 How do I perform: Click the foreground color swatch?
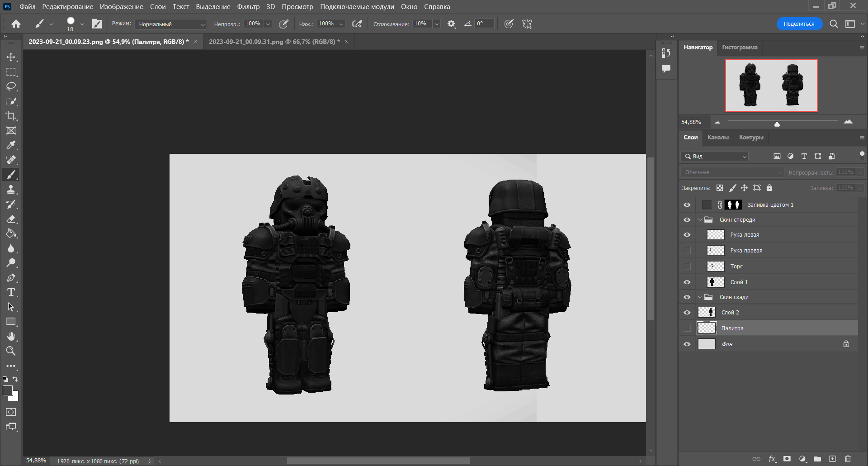click(x=7, y=390)
